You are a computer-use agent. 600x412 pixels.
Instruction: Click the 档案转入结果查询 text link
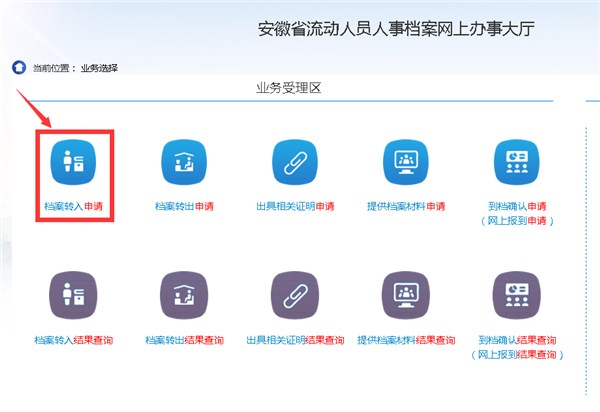click(x=73, y=340)
